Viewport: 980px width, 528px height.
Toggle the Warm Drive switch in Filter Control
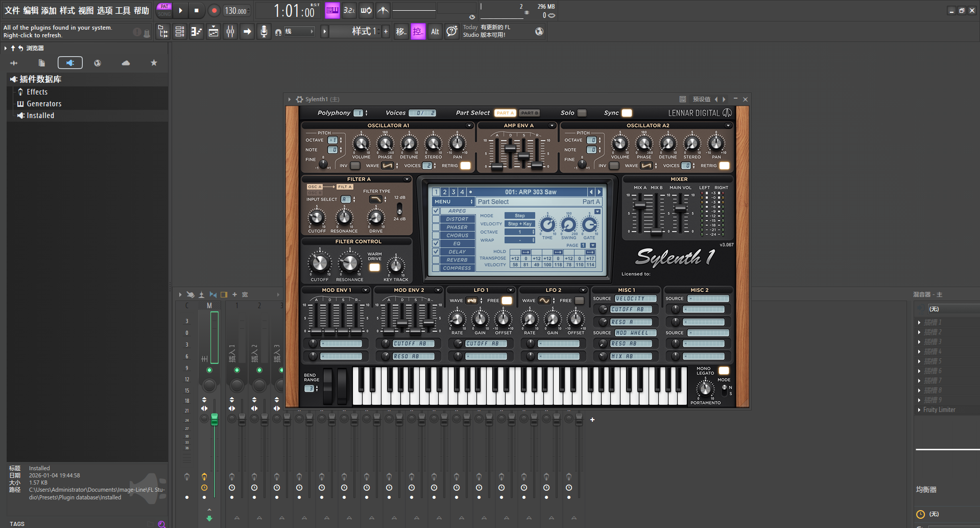374,267
